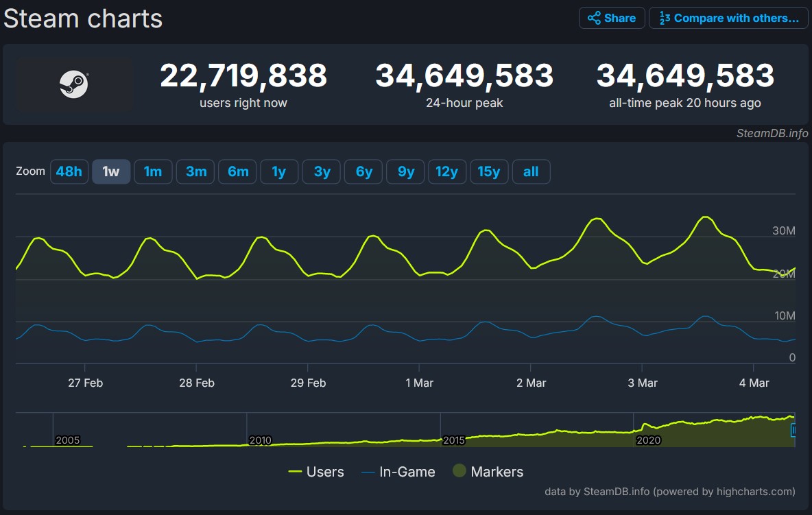Click the 4 Mar axis label
Image resolution: width=812 pixels, height=515 pixels.
(x=754, y=383)
